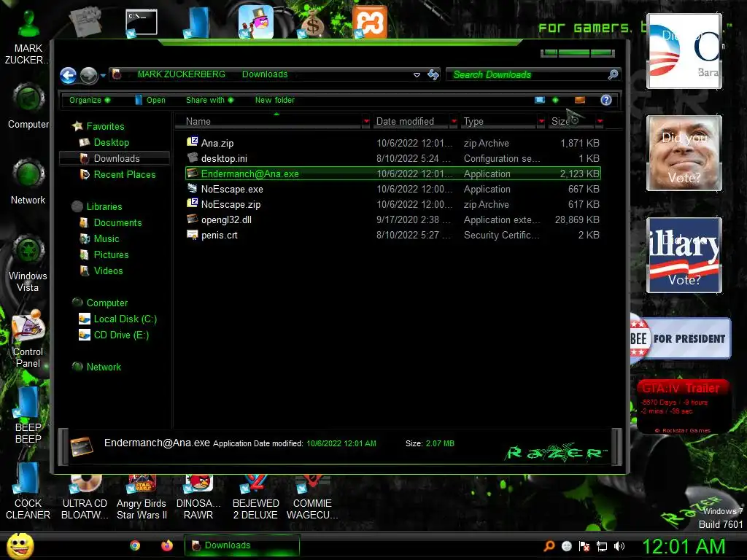Open the volume speaker tray icon
The image size is (747, 560).
[619, 546]
